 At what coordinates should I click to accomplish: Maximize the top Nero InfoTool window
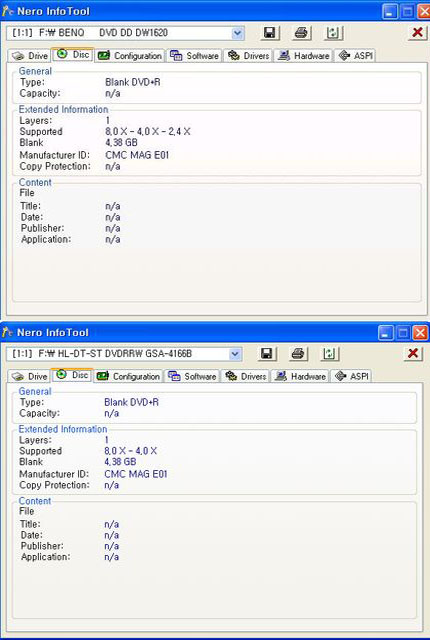coord(407,11)
